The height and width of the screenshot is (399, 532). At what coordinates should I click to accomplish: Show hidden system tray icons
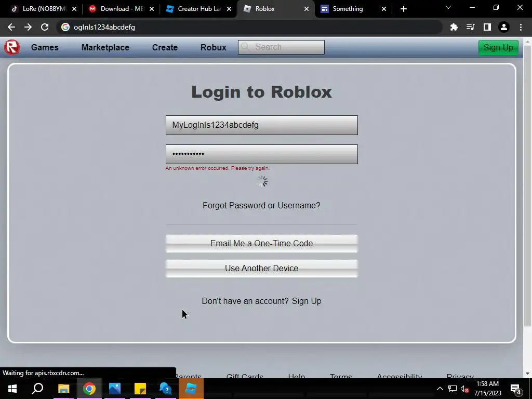point(440,389)
